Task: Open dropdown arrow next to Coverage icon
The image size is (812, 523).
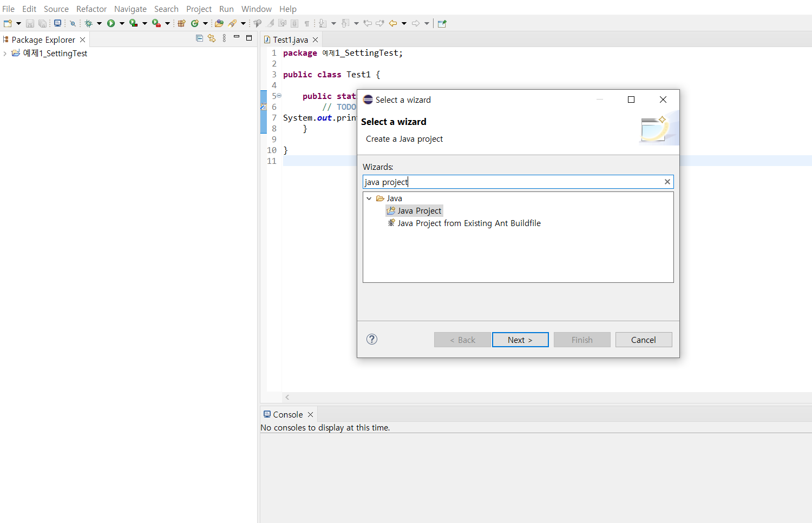Action: click(145, 23)
